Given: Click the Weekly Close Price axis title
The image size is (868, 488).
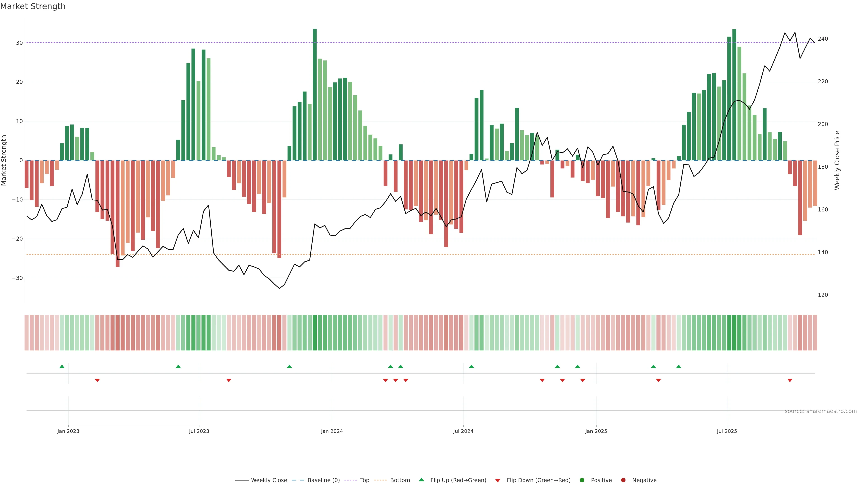Looking at the screenshot, I should click(837, 160).
